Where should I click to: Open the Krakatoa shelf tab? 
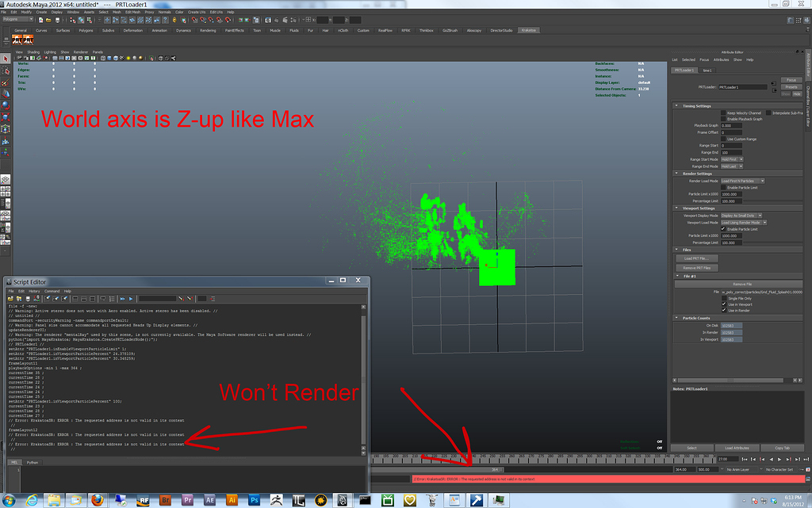[527, 30]
